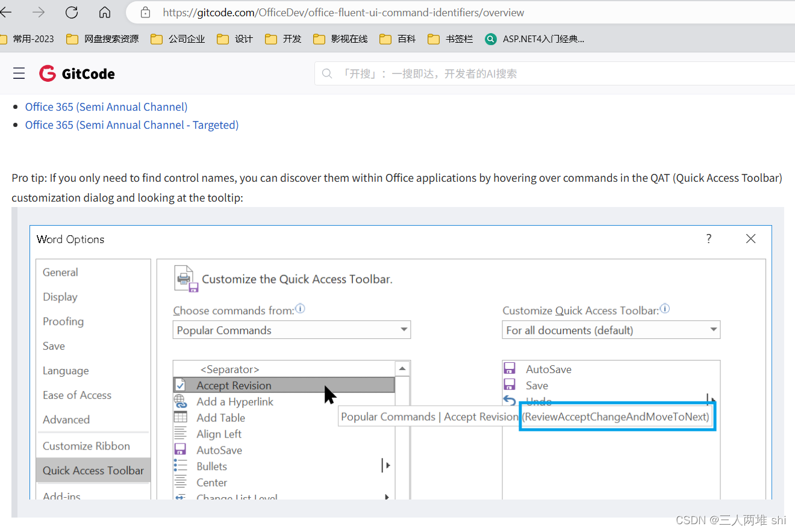Open the 公司企业 bookmark folder

(178, 39)
